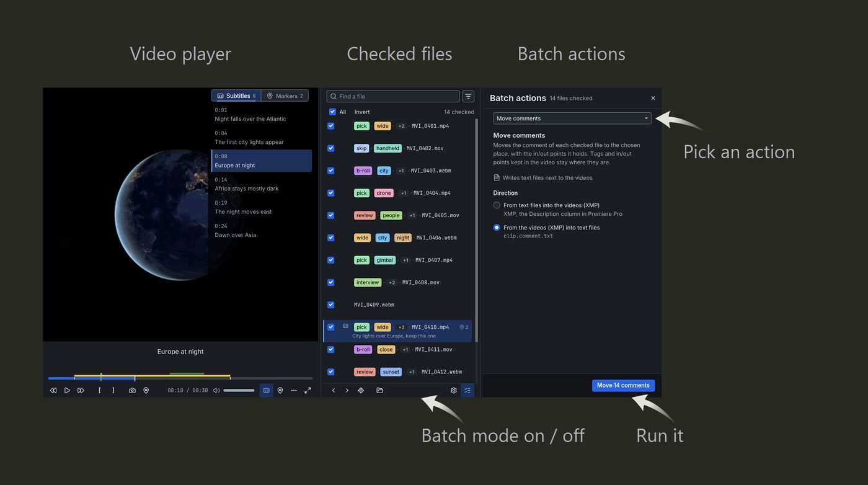Rewind the video with the skip-back button

(x=53, y=390)
